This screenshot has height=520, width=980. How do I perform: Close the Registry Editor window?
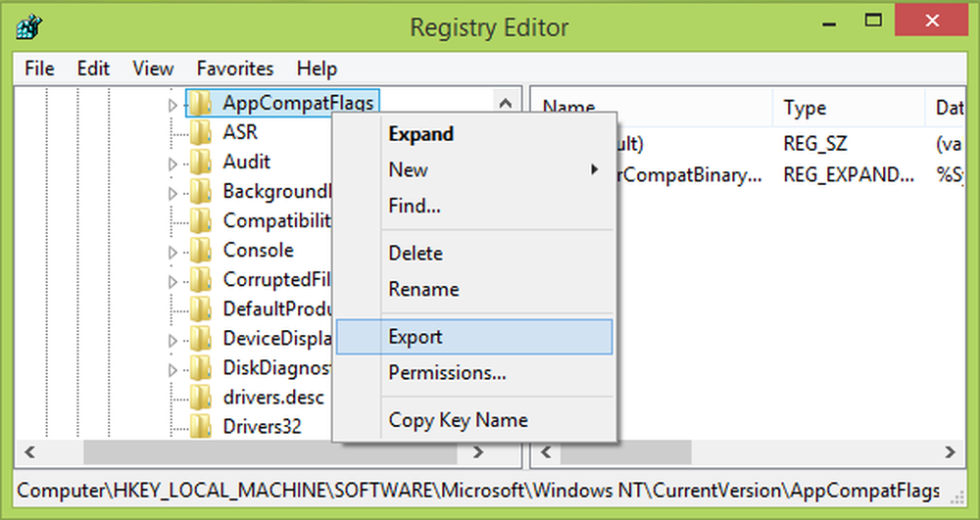coord(932,21)
